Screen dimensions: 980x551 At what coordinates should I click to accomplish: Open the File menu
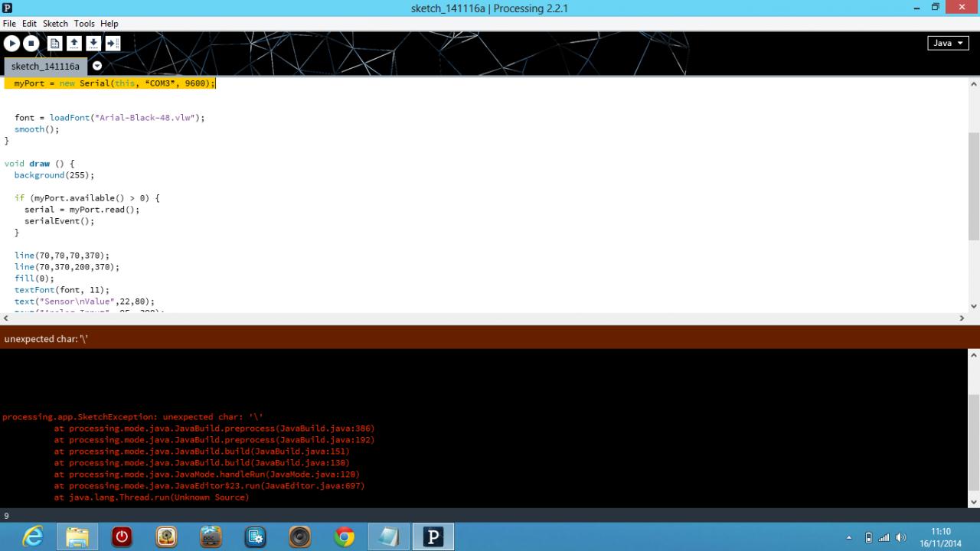(9, 24)
